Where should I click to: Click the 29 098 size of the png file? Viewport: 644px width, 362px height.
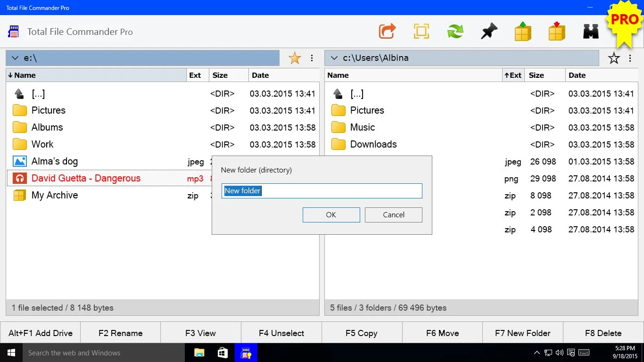tap(543, 179)
